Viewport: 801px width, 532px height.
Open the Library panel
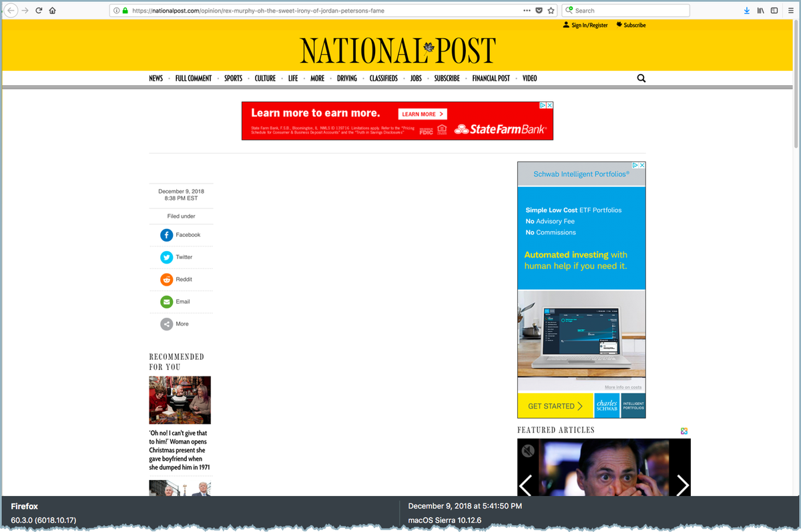[x=760, y=11]
